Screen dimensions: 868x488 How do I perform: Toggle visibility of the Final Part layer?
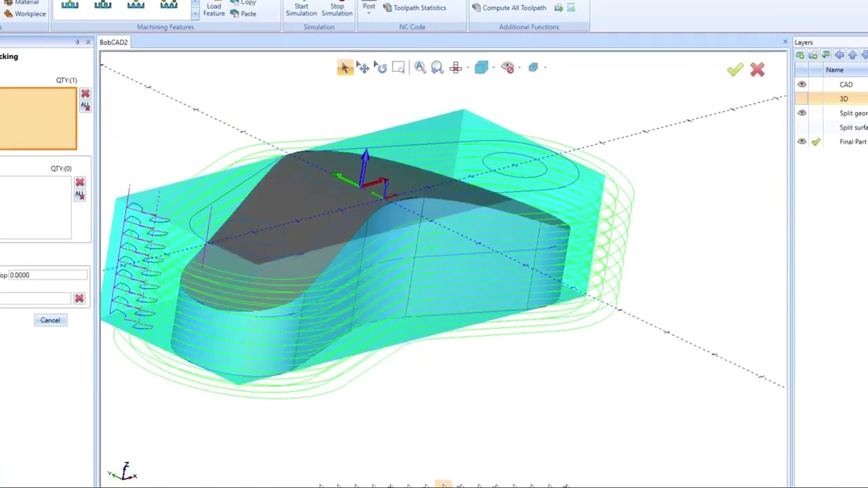pyautogui.click(x=802, y=142)
